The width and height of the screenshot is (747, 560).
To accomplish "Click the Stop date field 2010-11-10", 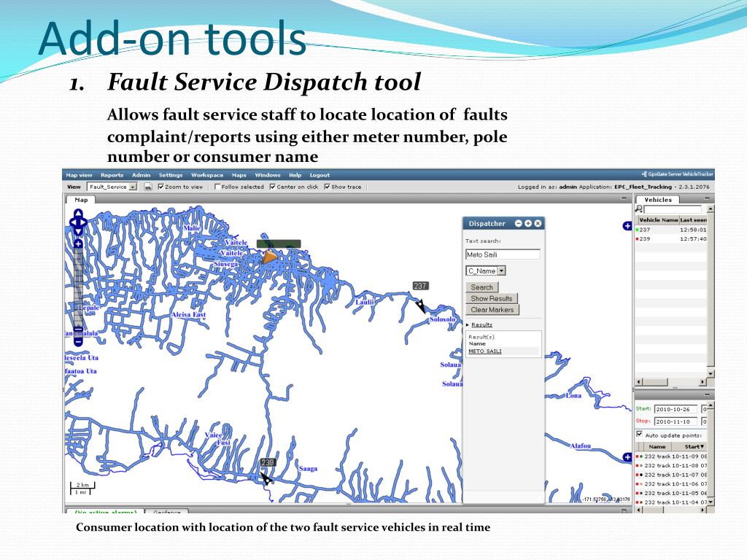I will 676,422.
